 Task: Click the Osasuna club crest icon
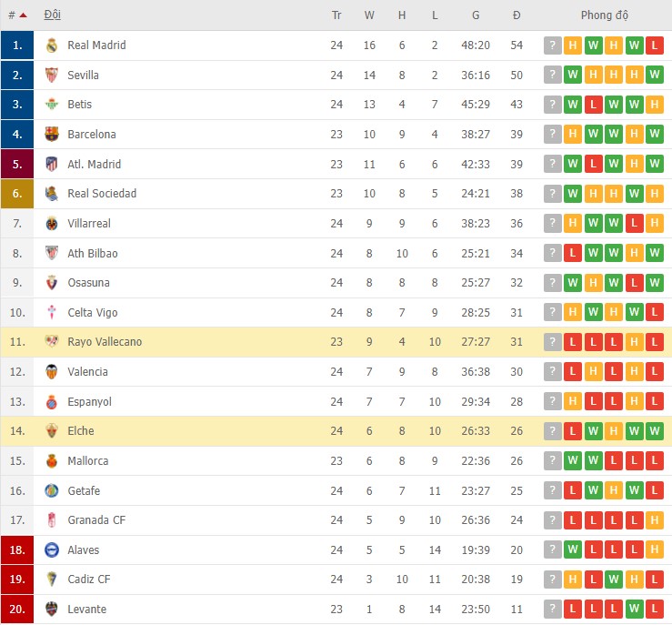[x=52, y=283]
